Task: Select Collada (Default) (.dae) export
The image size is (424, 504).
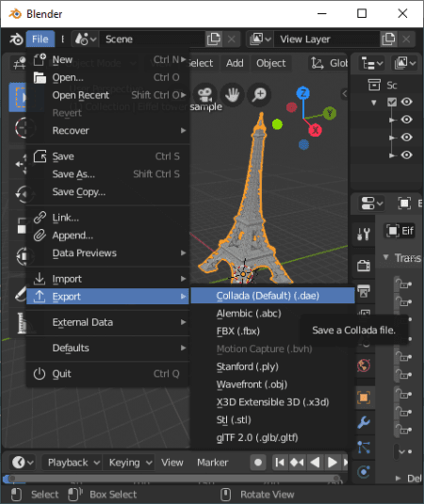Action: point(273,296)
